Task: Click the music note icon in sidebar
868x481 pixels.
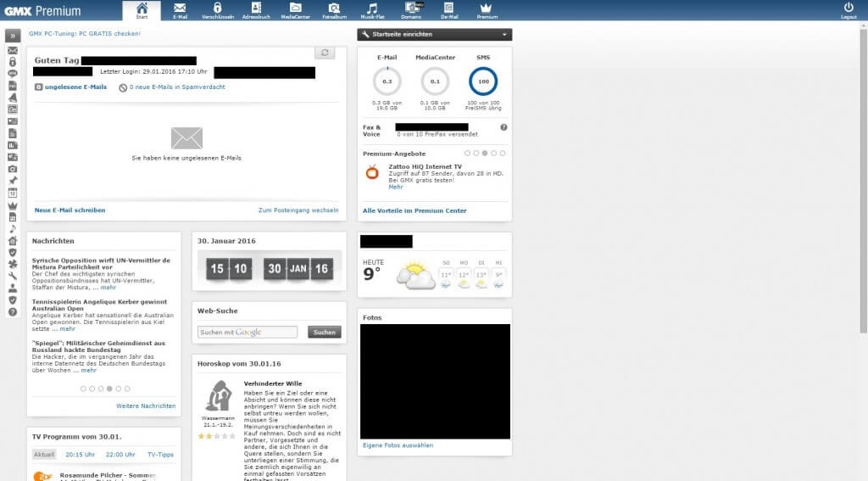Action: pos(12,229)
